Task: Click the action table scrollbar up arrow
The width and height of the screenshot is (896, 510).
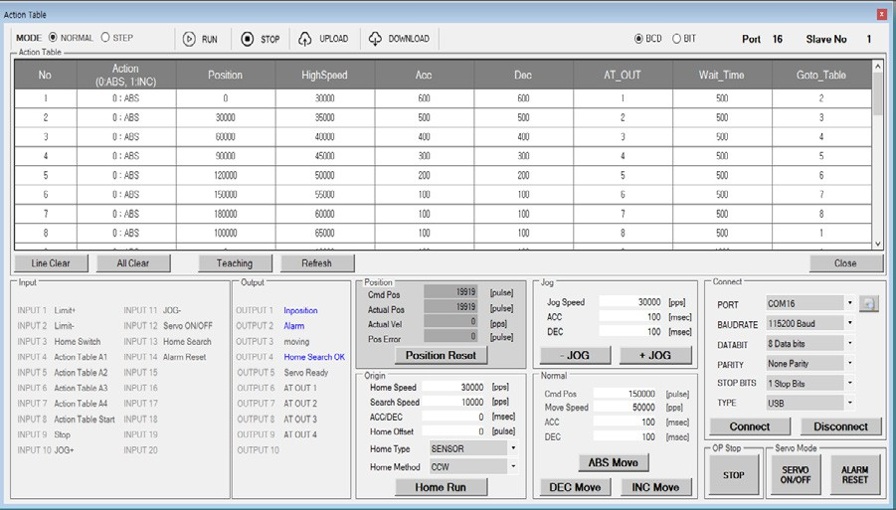Action: coord(878,66)
